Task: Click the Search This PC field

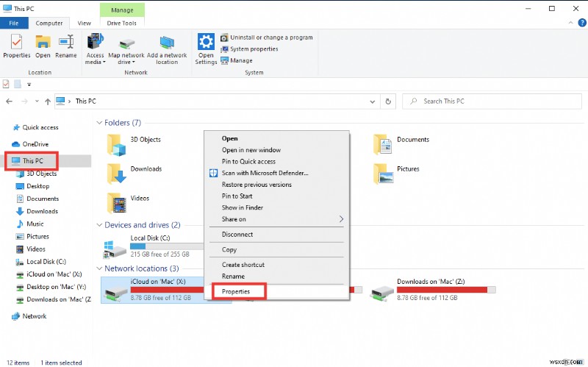Action: point(492,101)
